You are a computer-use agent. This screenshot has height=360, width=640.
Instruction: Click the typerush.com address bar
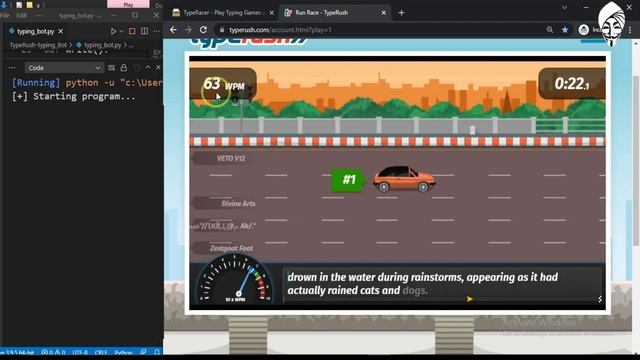tap(380, 30)
